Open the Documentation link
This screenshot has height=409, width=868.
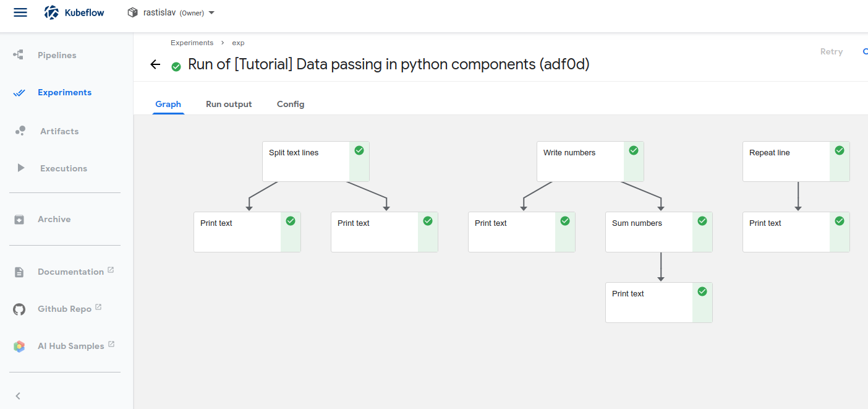coord(70,272)
